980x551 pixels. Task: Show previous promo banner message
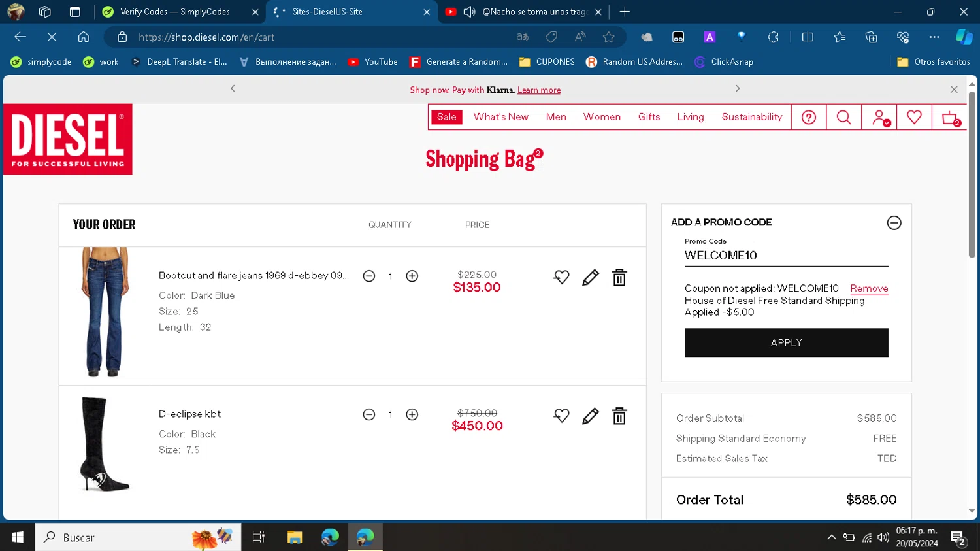click(x=233, y=88)
